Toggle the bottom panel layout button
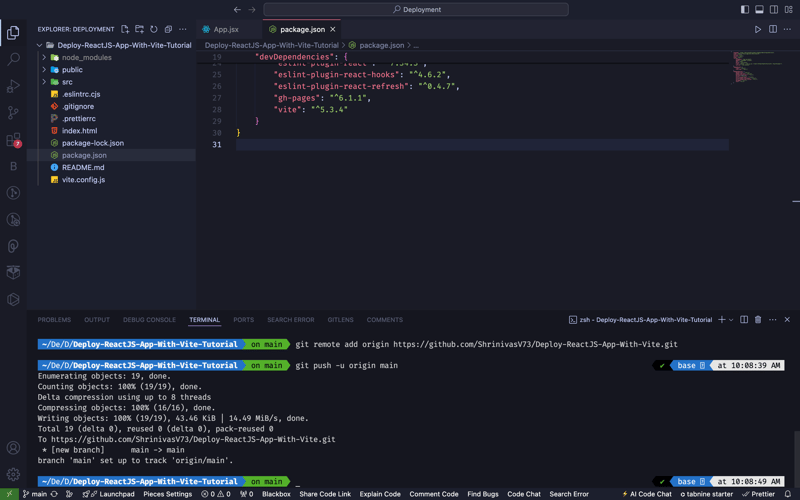 click(759, 9)
